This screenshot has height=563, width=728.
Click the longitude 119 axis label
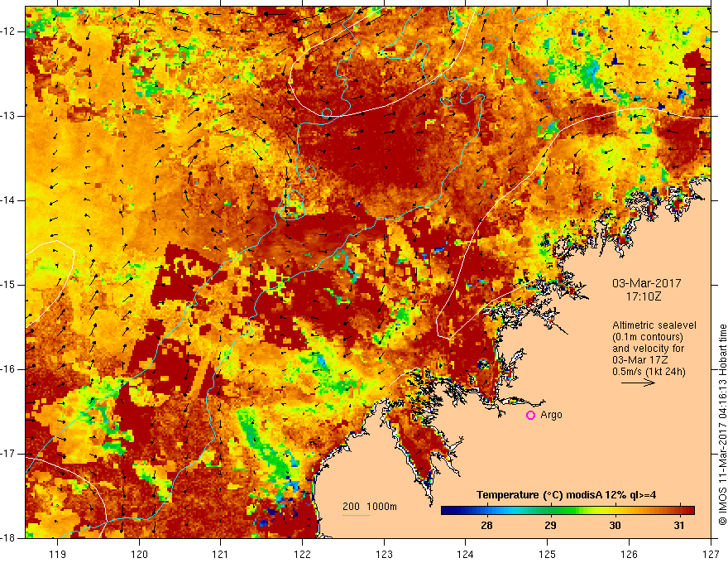[x=58, y=554]
